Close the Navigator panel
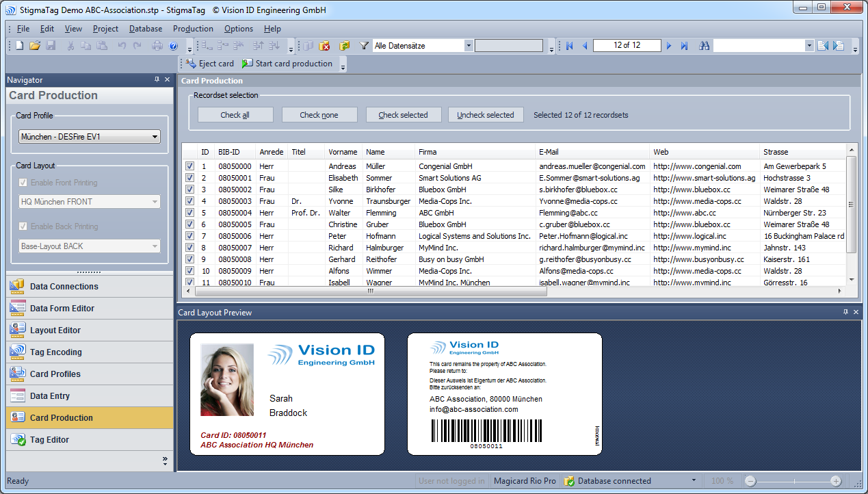 coord(168,80)
